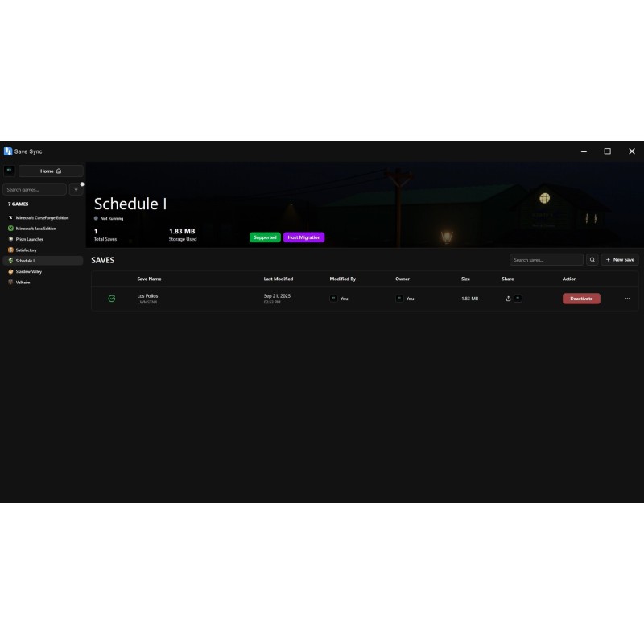This screenshot has width=644, height=644.
Task: Click the magnifier search saves icon
Action: pos(592,260)
